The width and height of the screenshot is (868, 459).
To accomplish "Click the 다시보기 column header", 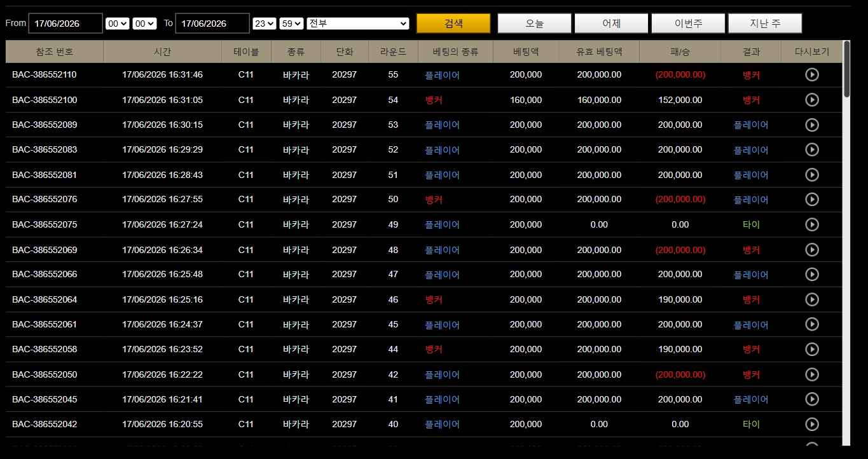I will (812, 51).
